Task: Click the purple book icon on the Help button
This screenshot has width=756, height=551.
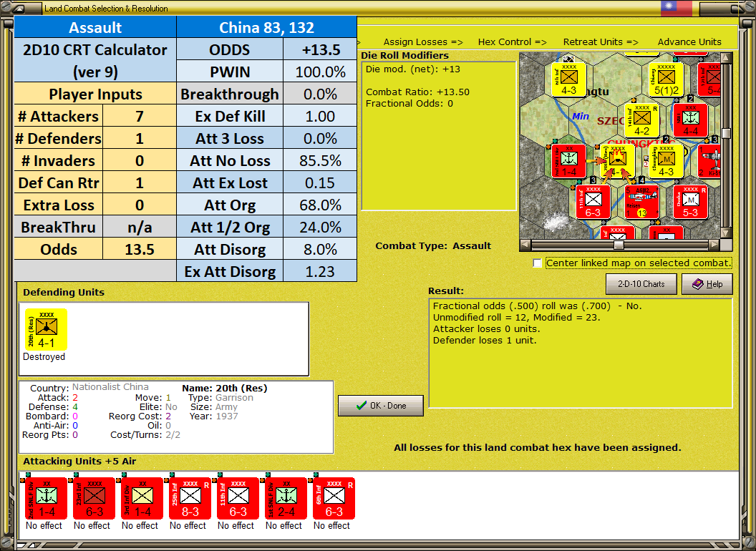Action: [697, 284]
